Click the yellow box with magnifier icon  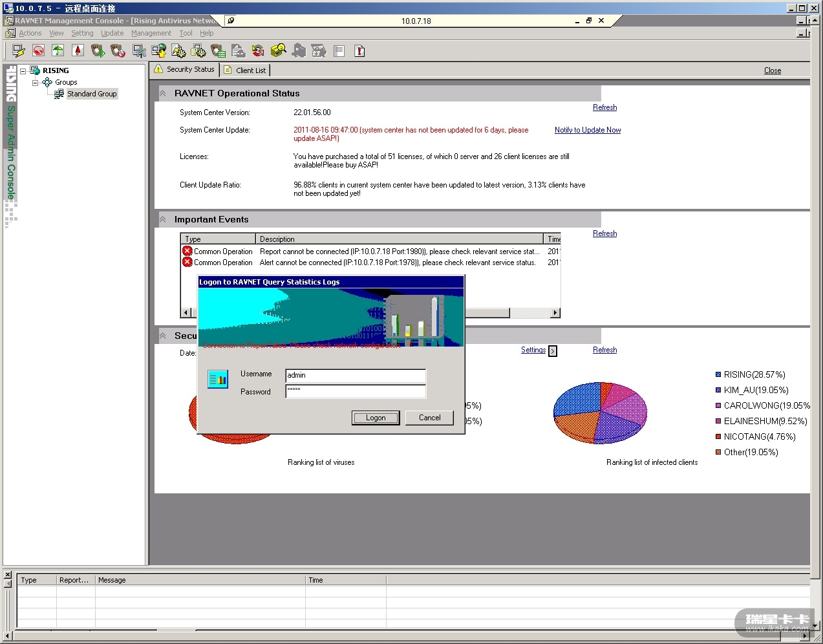(x=279, y=50)
